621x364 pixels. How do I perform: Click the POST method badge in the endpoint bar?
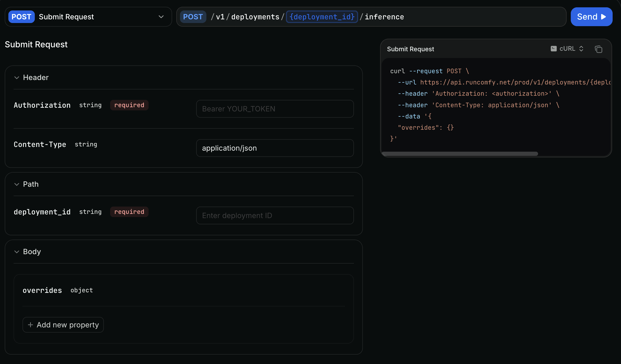(x=193, y=16)
